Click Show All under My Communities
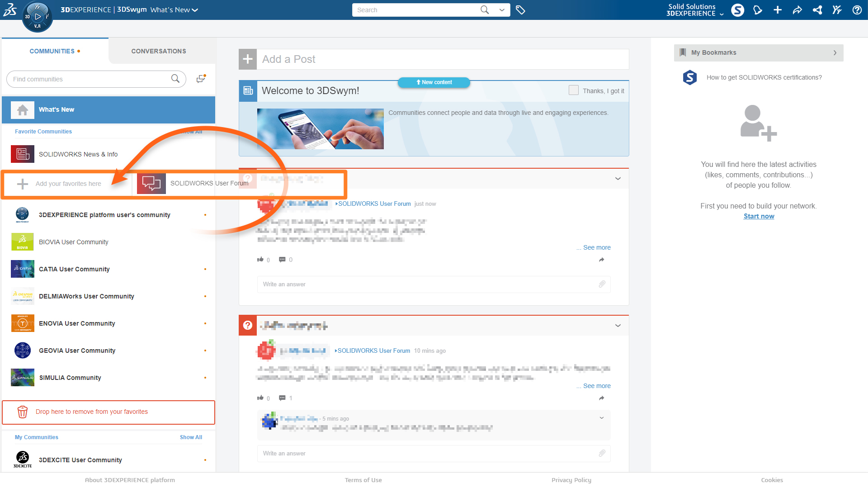Viewport: 868px width, 488px height. click(191, 437)
